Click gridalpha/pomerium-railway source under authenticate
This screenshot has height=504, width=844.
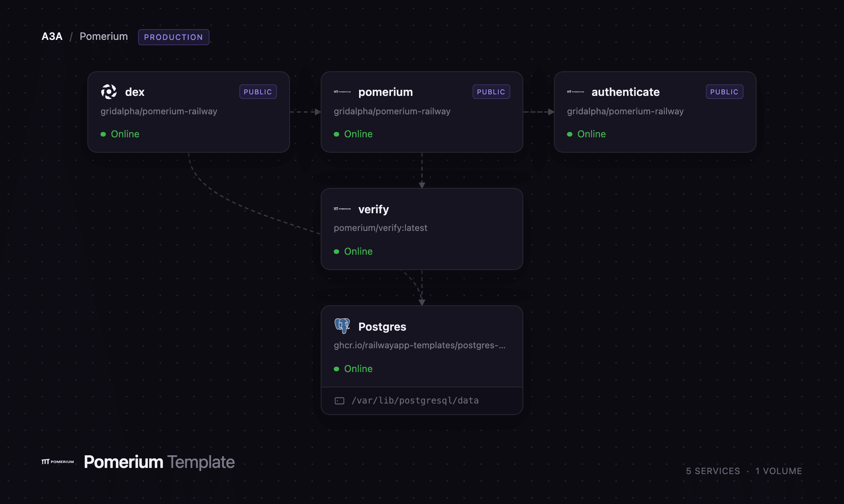point(625,111)
